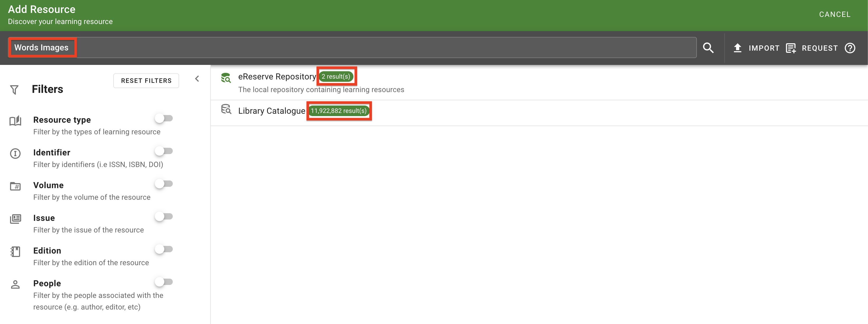Click the Filters funnel icon
This screenshot has height=324, width=868.
pos(14,89)
